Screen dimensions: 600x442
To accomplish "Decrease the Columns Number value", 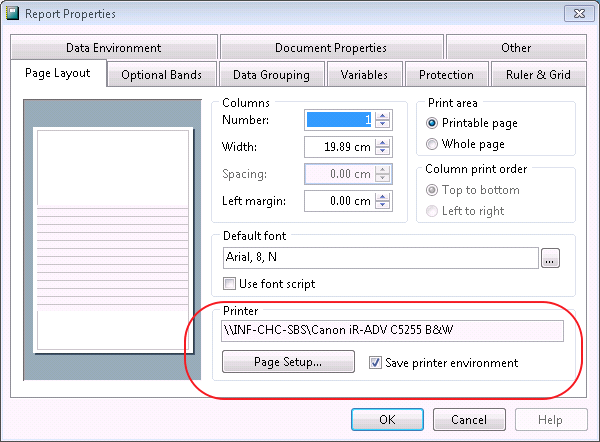I will [382, 124].
